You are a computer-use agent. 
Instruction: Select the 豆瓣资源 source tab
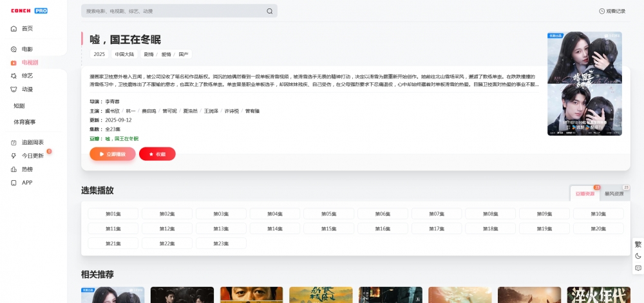(585, 194)
